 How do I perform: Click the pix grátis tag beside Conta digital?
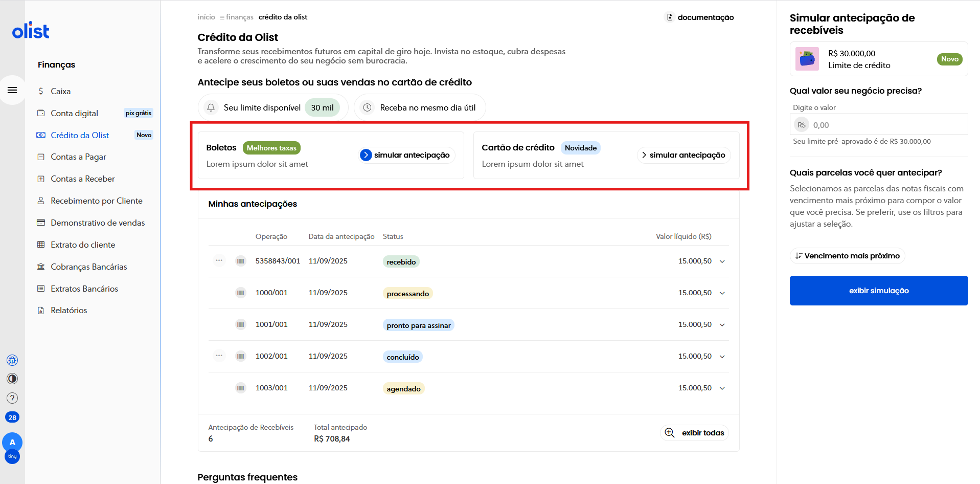tap(139, 113)
